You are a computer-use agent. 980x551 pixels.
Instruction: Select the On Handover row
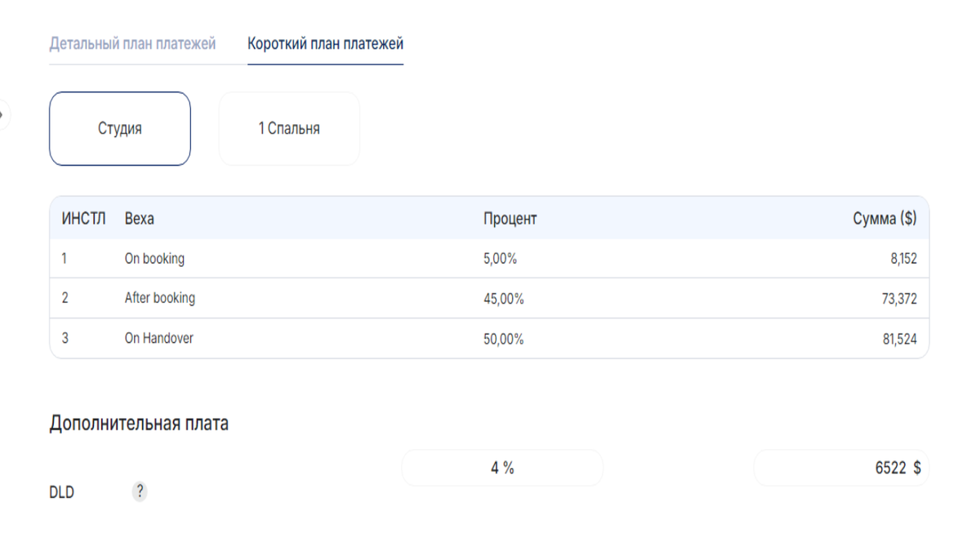pyautogui.click(x=159, y=338)
